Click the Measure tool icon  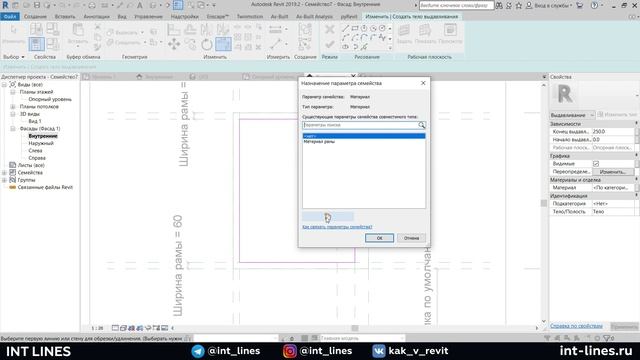pos(276,29)
